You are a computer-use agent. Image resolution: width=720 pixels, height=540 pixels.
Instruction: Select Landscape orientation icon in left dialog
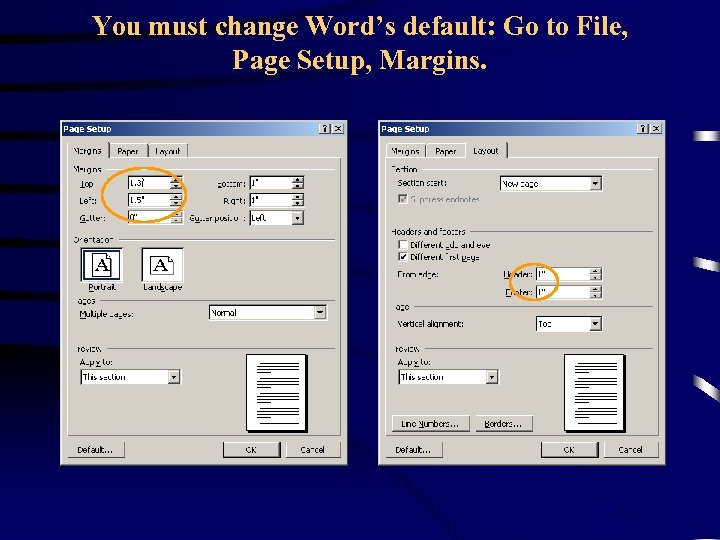click(x=163, y=264)
